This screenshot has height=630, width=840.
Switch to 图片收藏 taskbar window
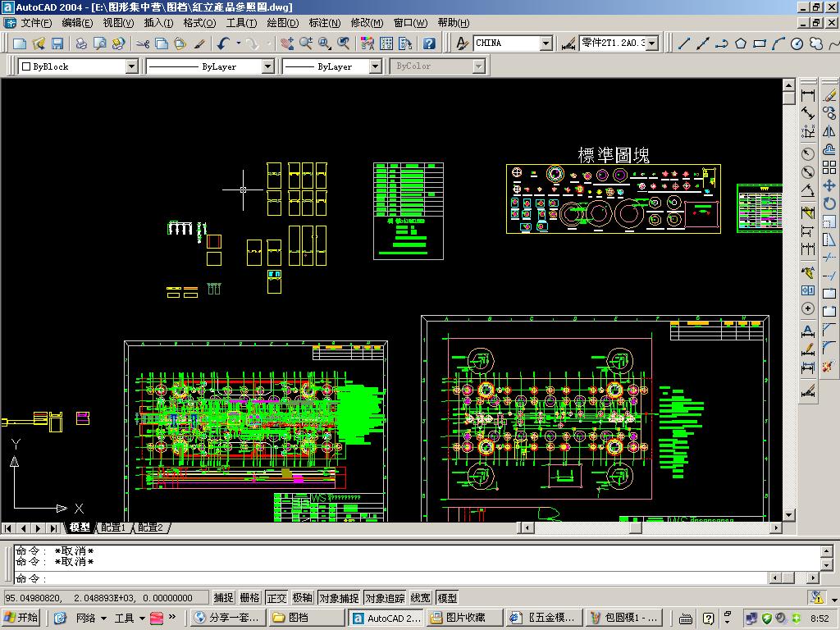(x=465, y=618)
